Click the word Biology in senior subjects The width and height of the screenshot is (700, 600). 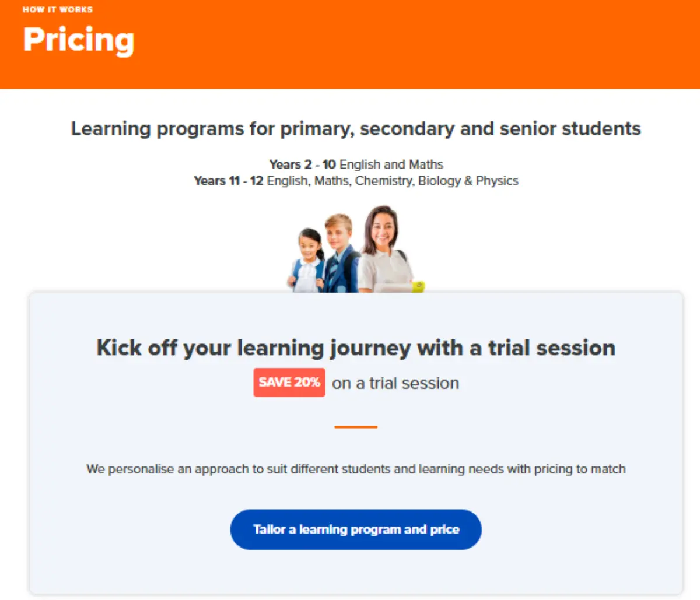click(x=439, y=181)
